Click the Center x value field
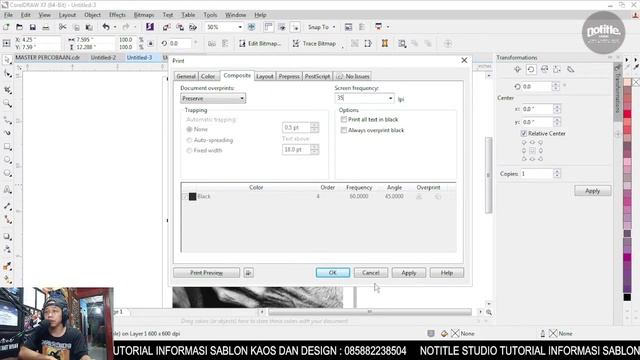The height and width of the screenshot is (360, 640). [x=537, y=109]
